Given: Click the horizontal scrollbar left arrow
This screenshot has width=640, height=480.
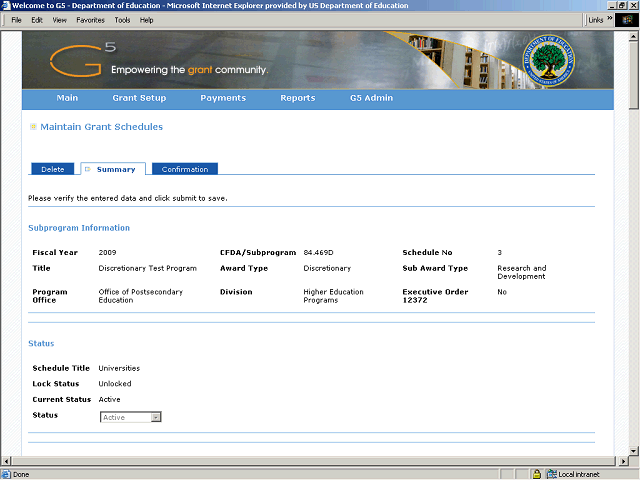Looking at the screenshot, I should 6,462.
